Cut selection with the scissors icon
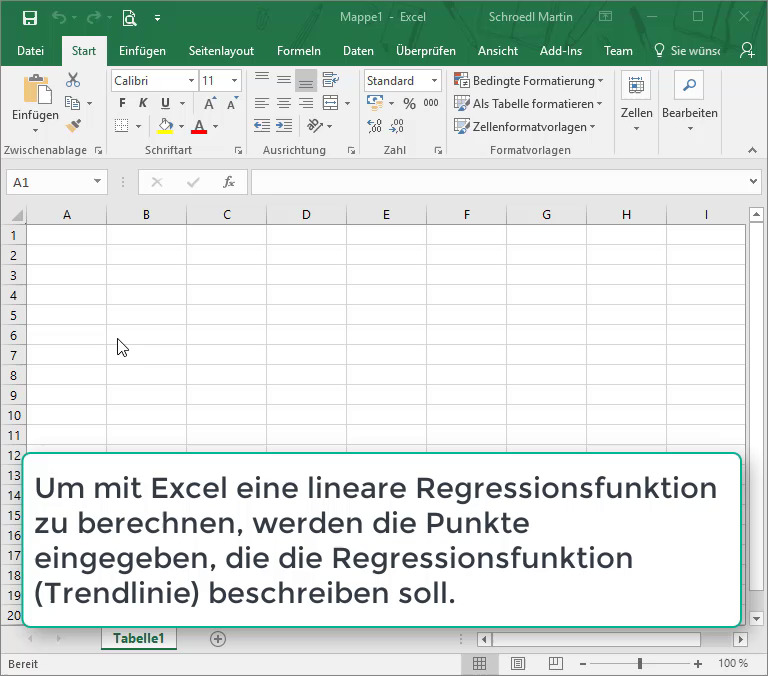The image size is (768, 676). tap(73, 80)
